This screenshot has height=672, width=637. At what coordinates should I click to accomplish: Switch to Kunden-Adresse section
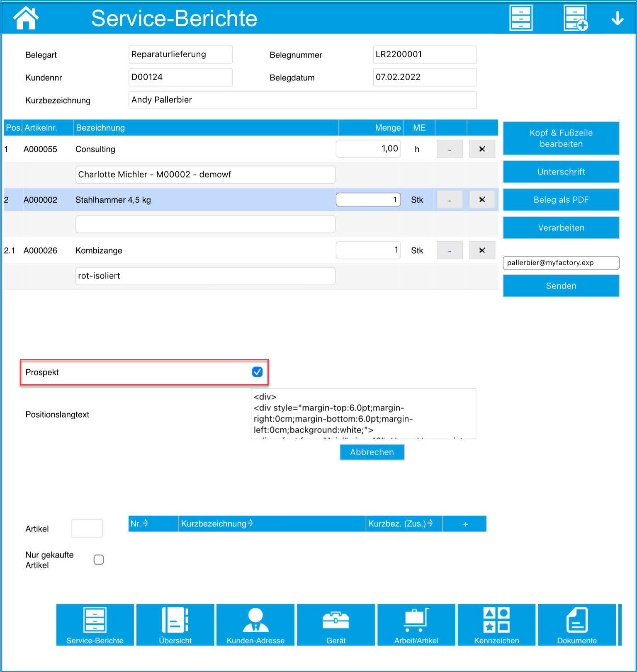coord(255,625)
